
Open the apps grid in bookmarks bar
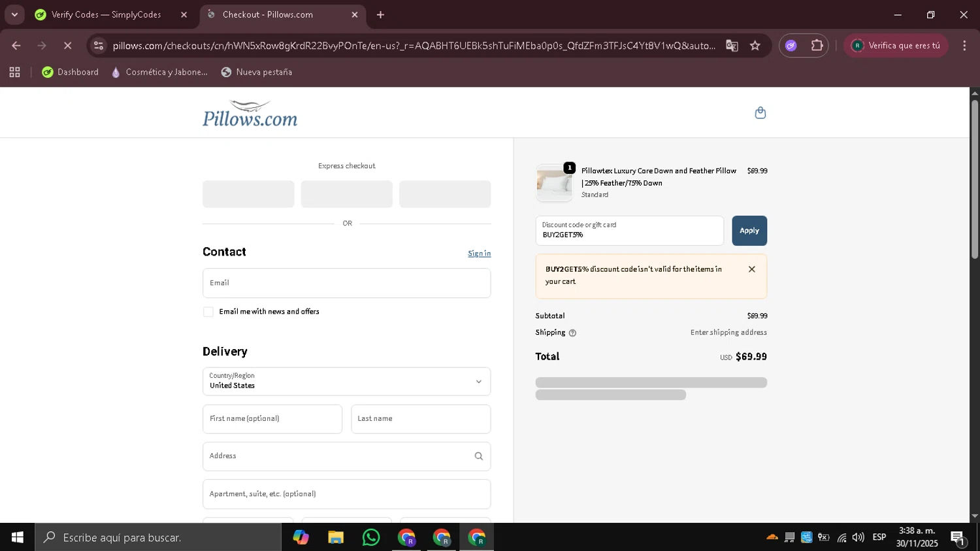14,73
